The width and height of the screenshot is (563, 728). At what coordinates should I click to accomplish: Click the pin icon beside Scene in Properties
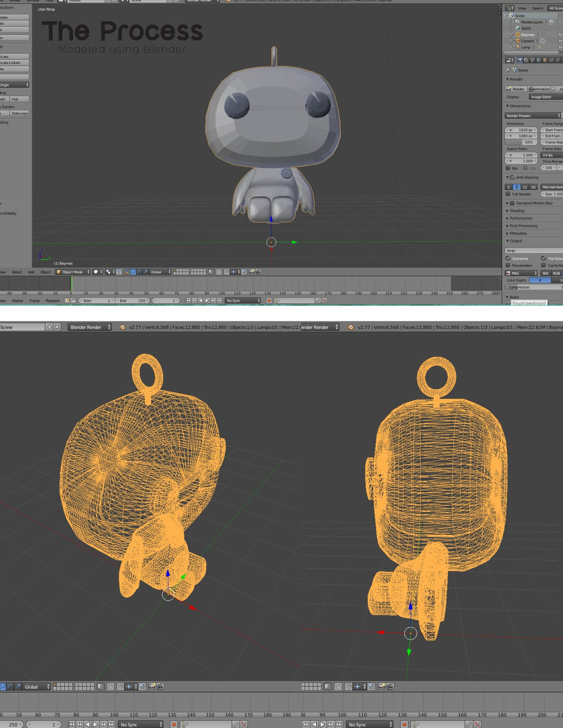click(508, 70)
